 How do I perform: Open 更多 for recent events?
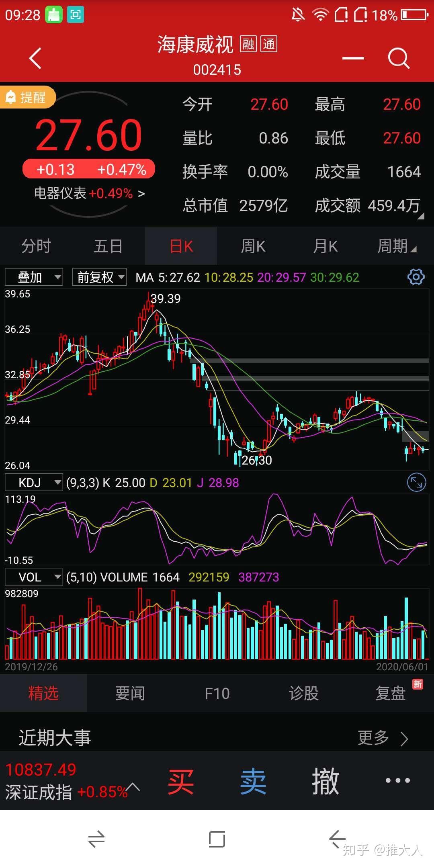pos(383,738)
